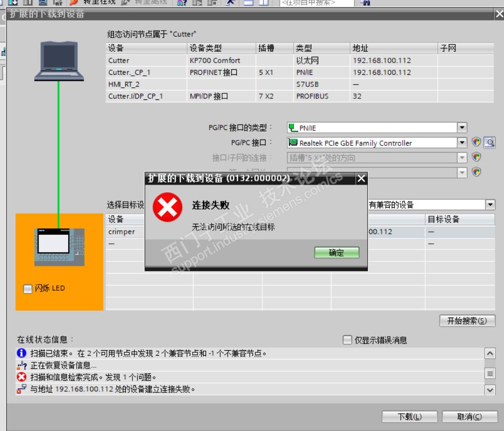
Task: Click the 子网 column header
Action: click(466, 48)
